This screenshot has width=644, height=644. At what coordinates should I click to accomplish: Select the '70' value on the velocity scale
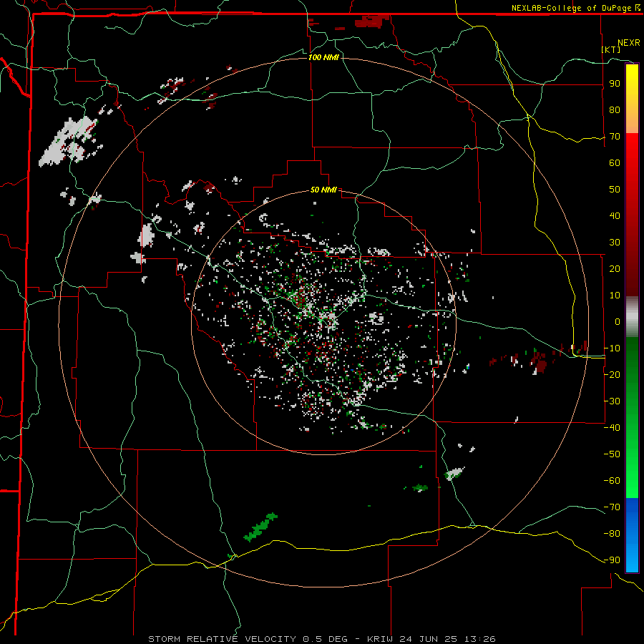[x=615, y=137]
